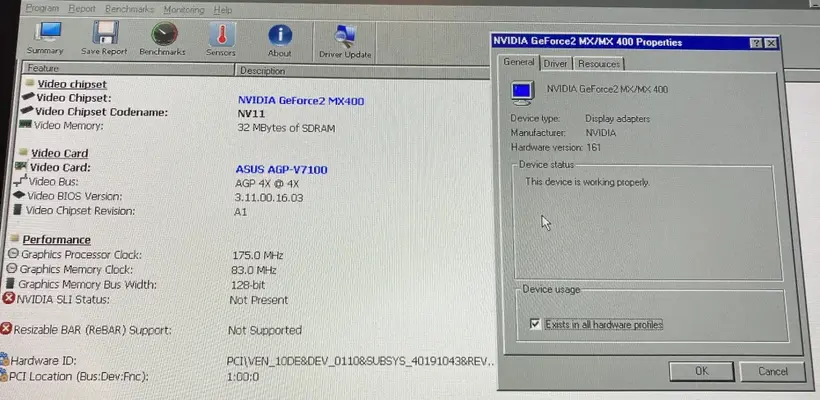Launch the Benchmarks toolbar icon
This screenshot has height=400, width=820.
(x=162, y=36)
